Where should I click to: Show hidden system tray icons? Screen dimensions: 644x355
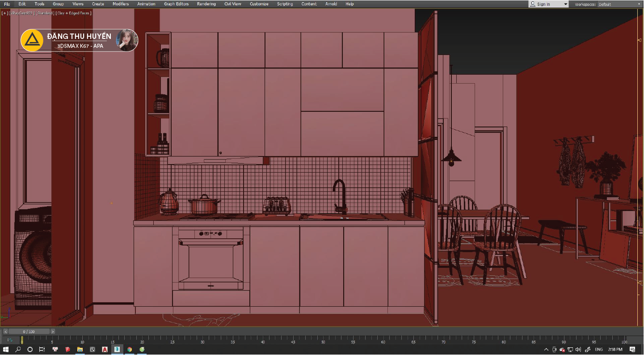pyautogui.click(x=547, y=349)
